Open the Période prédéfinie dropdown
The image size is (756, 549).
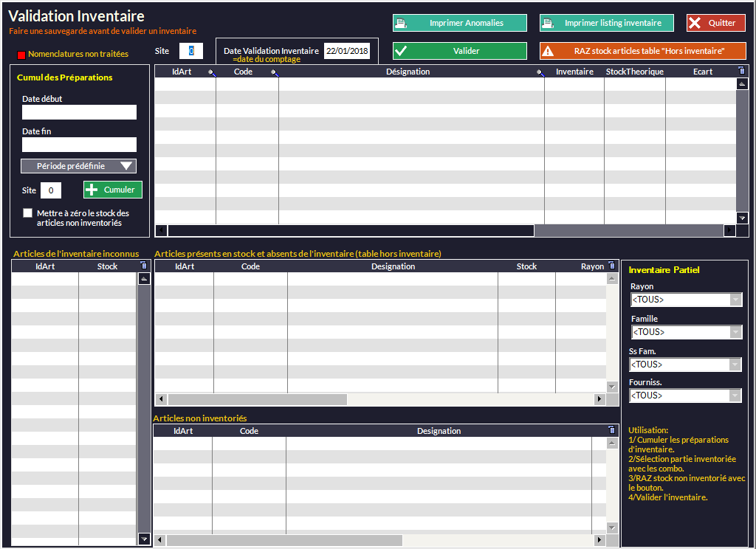pyautogui.click(x=78, y=166)
